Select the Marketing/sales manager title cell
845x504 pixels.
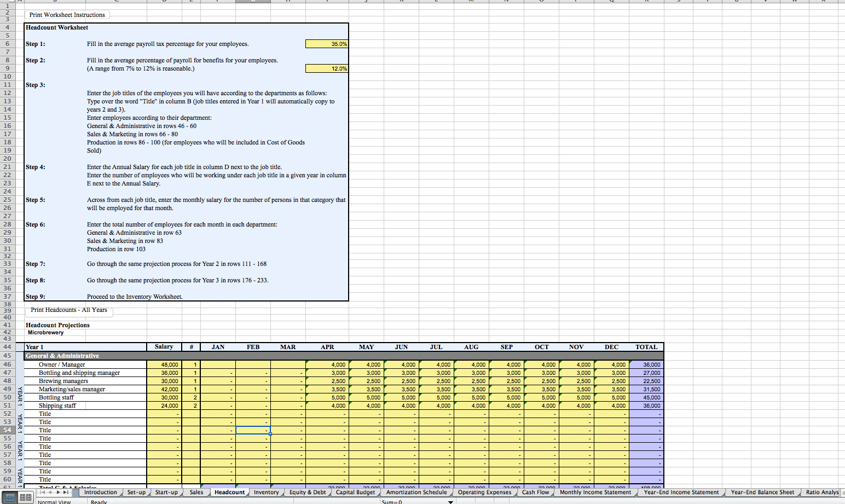(x=86, y=389)
